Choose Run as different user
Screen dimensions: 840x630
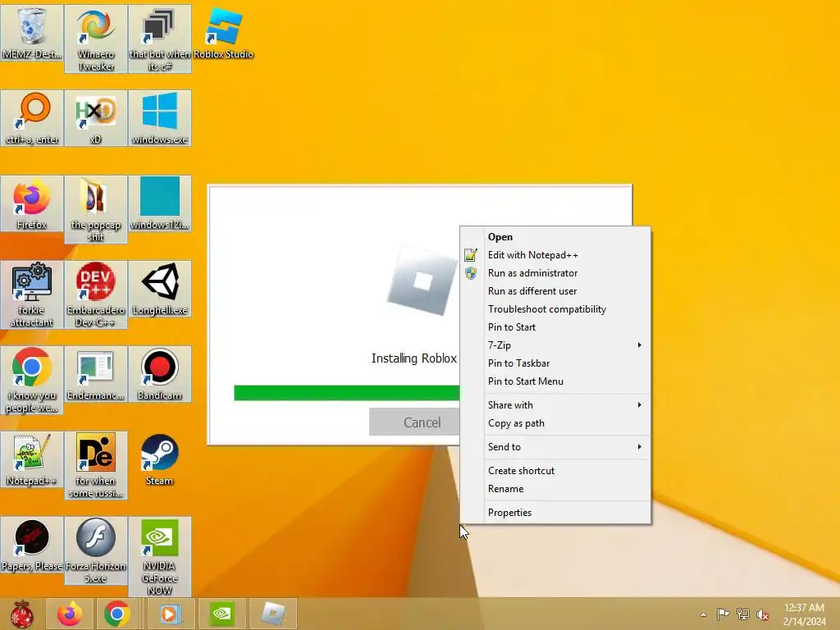[x=556, y=291]
